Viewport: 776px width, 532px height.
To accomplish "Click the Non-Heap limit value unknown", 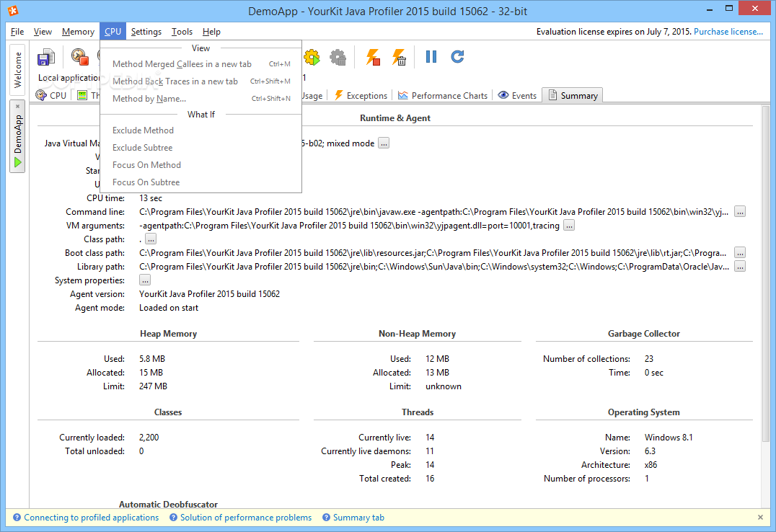I will (x=444, y=386).
